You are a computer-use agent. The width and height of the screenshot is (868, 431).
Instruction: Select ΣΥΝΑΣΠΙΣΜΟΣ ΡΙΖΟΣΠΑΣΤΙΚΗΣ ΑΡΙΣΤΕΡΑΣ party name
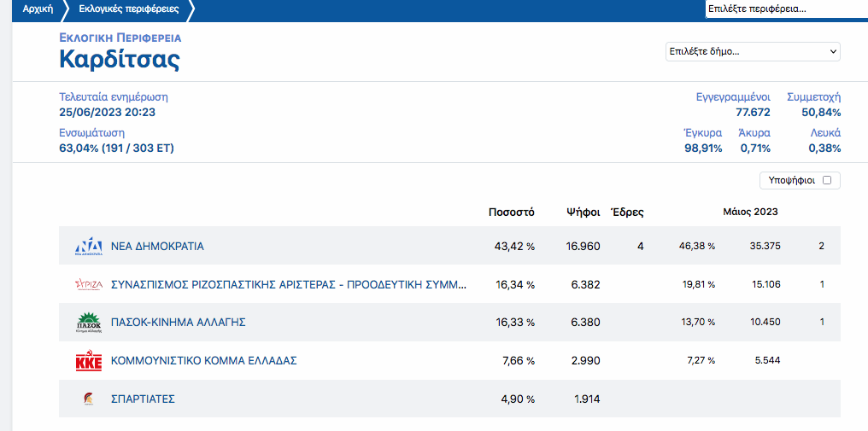pyautogui.click(x=289, y=284)
